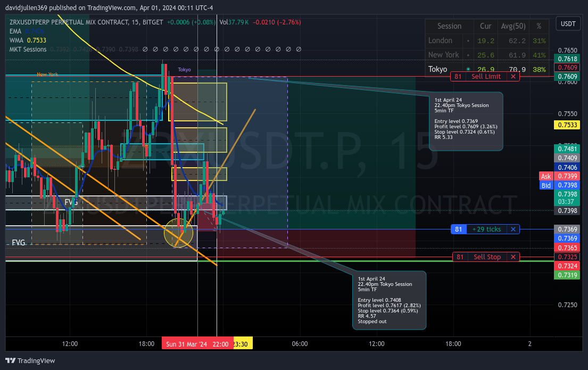The height and width of the screenshot is (370, 588).
Task: Select the Sell Limit order label
Action: [x=486, y=77]
